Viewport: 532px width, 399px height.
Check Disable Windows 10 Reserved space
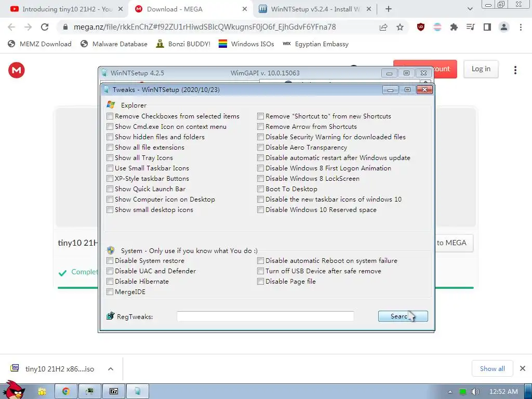261,210
